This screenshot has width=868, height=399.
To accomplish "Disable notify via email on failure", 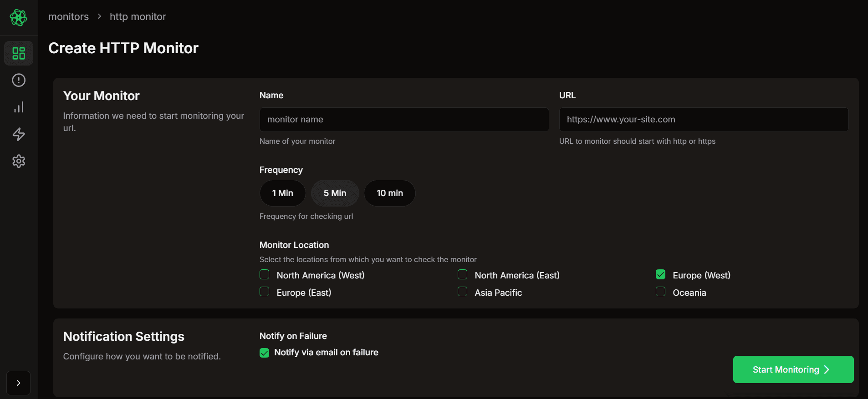I will (265, 353).
